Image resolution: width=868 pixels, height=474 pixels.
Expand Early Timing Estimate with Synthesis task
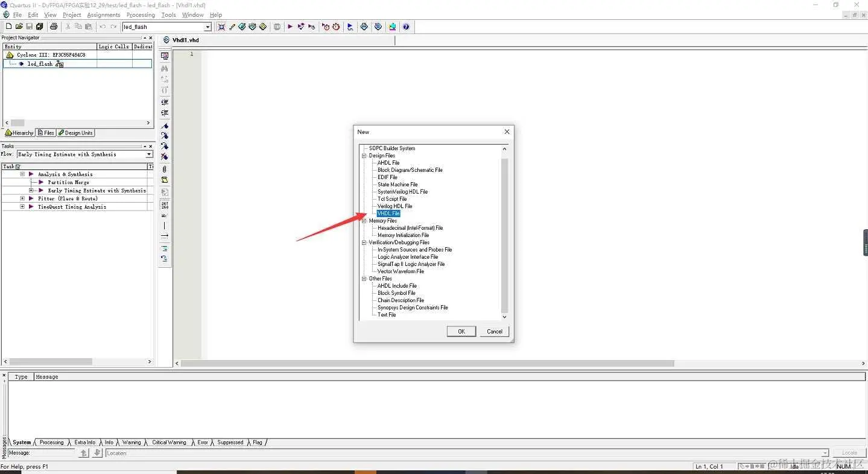pyautogui.click(x=31, y=191)
